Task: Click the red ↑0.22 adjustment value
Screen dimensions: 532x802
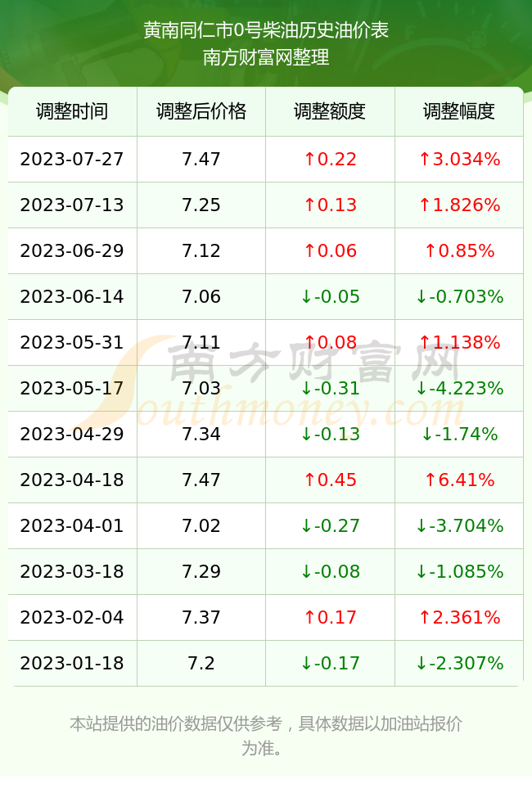Action: [x=330, y=159]
